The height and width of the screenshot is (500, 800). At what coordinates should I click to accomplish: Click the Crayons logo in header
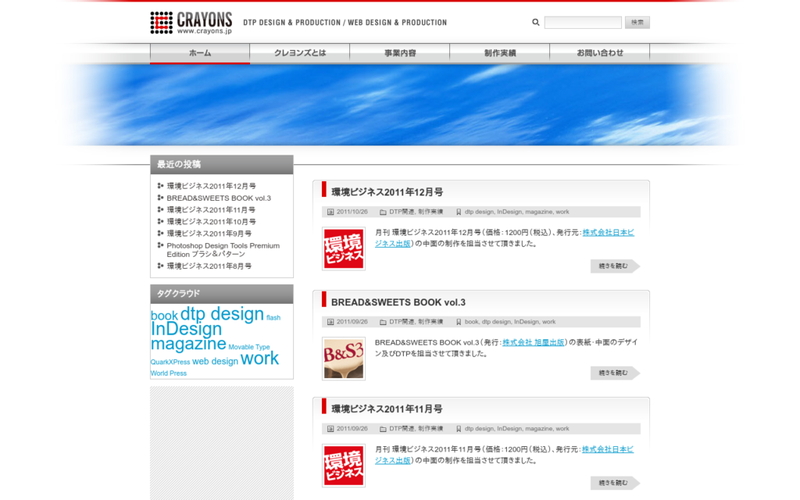pyautogui.click(x=191, y=22)
